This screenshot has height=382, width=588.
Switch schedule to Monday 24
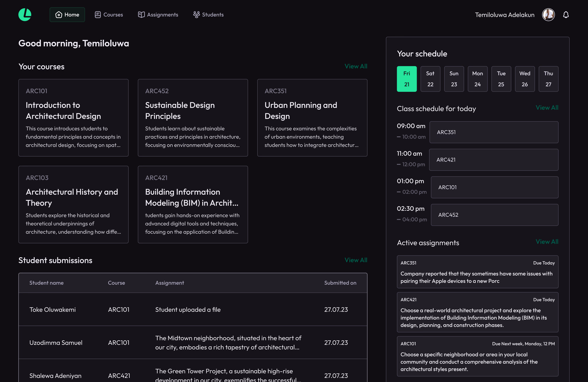477,79
